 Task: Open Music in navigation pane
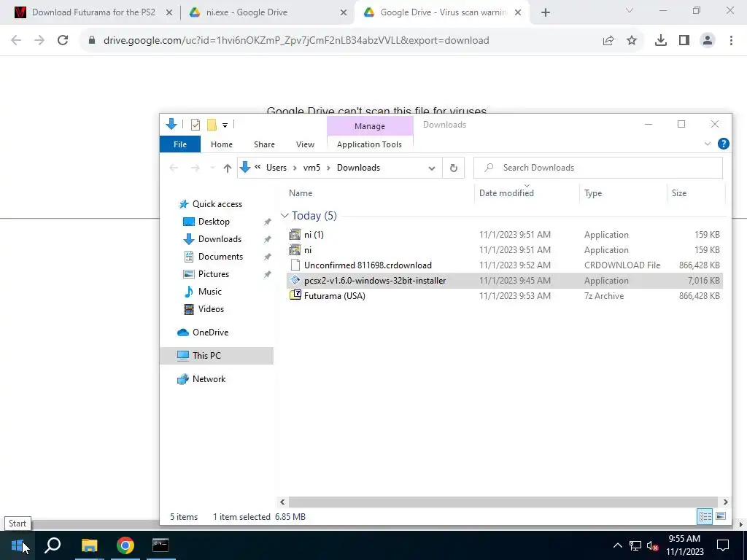[x=209, y=292]
